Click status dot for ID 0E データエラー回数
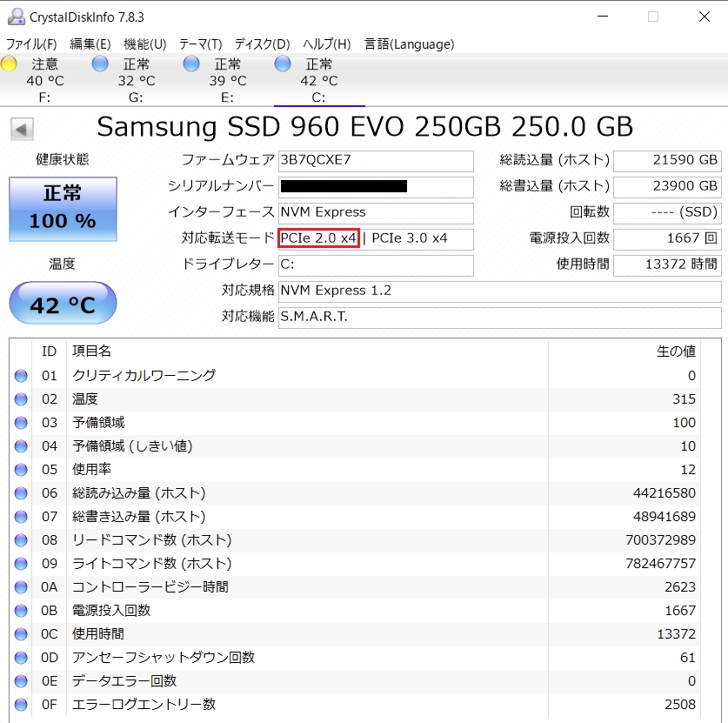This screenshot has height=723, width=728. pos(21,681)
